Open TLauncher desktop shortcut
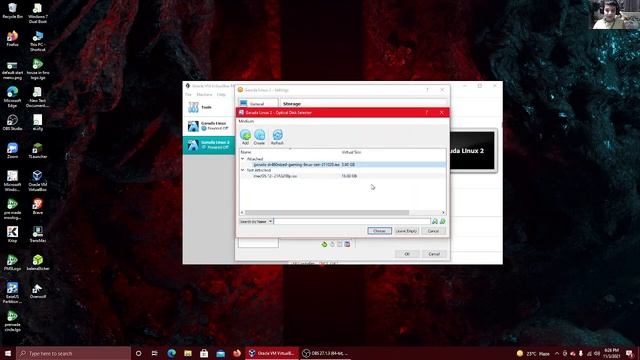The image size is (640, 360). [x=38, y=151]
